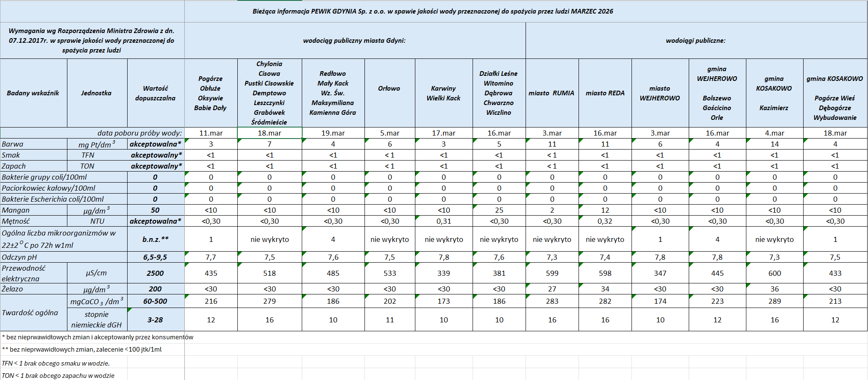Viewport: 868px width, 380px height.
Task: Click the "wodoiągi publiczne:" group header
Action: 696,41
